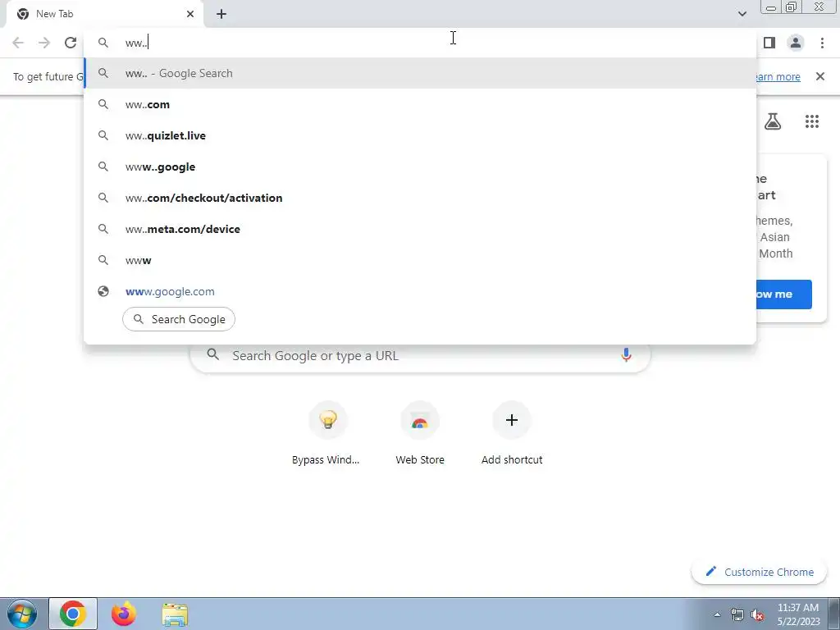This screenshot has height=630, width=840.
Task: Open the tab search dropdown arrow
Action: click(742, 14)
